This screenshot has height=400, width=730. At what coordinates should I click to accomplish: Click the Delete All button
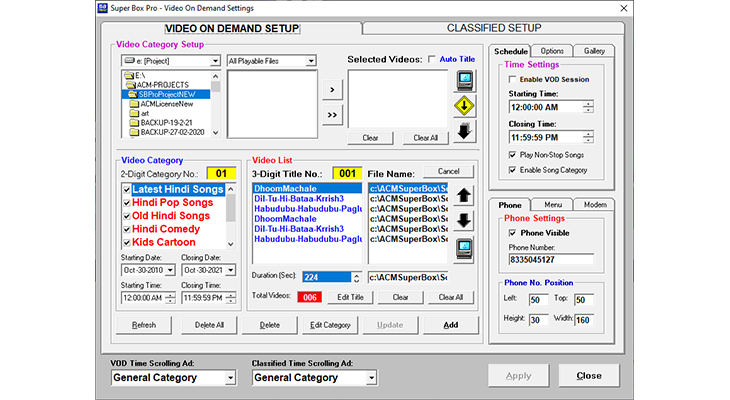click(x=209, y=325)
